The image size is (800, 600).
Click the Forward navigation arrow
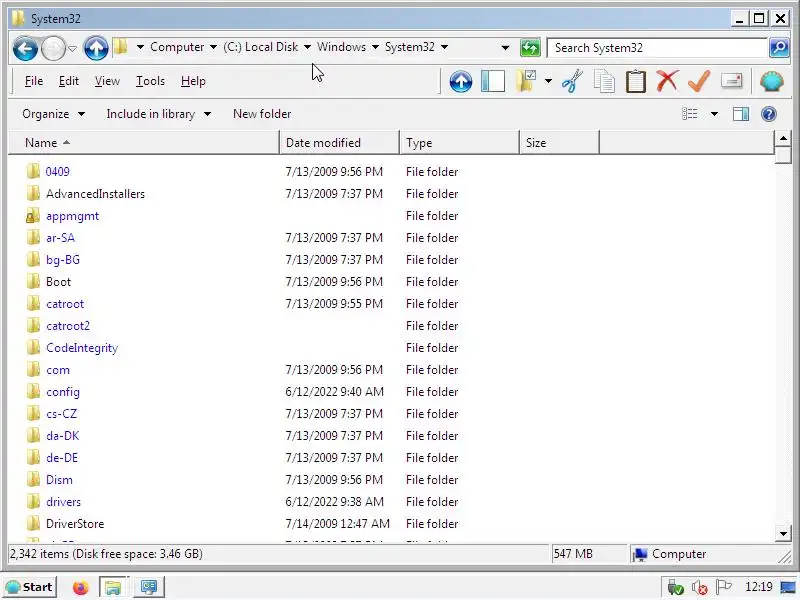tap(53, 48)
